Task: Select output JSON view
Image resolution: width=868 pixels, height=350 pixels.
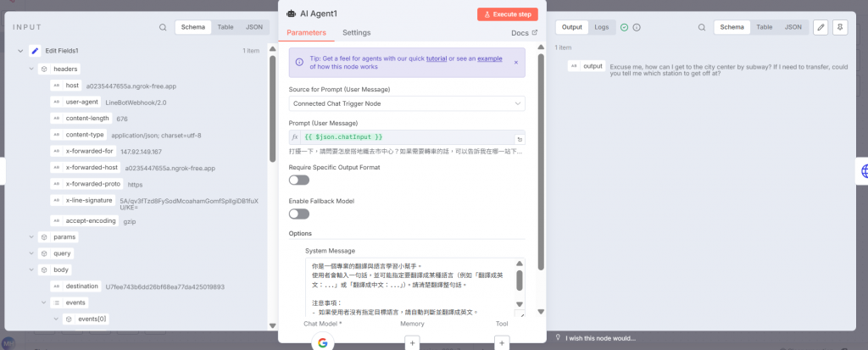Action: 793,27
